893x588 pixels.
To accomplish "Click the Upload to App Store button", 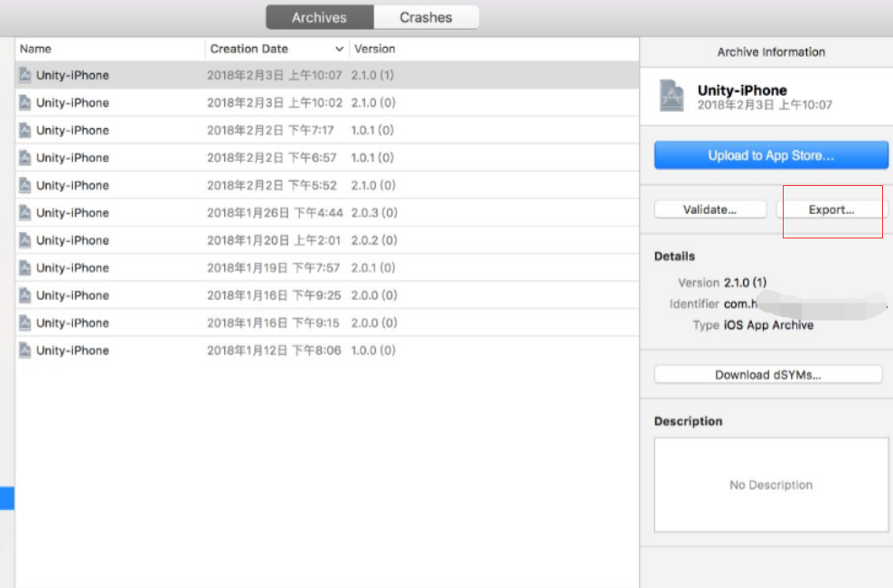I will (771, 155).
